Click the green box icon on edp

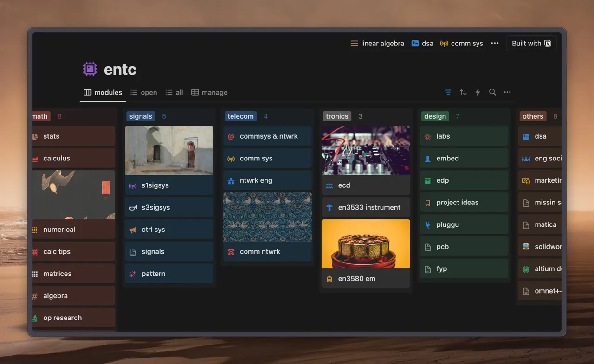click(x=428, y=180)
